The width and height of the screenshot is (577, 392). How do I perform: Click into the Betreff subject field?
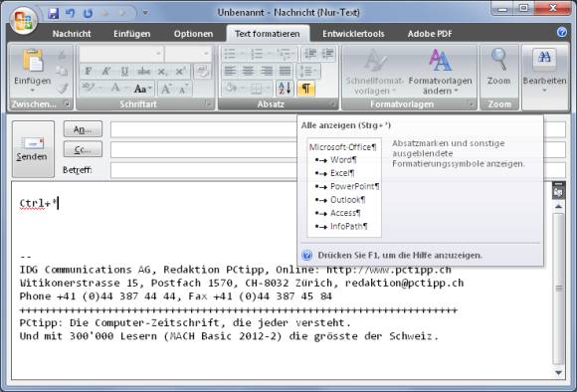coord(203,170)
